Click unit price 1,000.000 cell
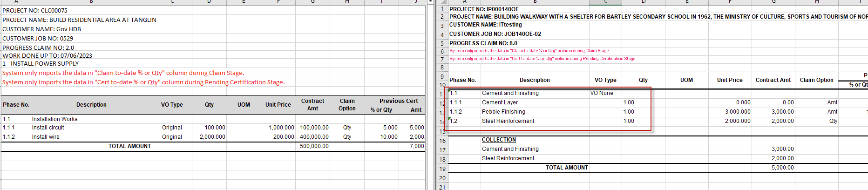The height and width of the screenshot is (190, 868). coord(281,128)
